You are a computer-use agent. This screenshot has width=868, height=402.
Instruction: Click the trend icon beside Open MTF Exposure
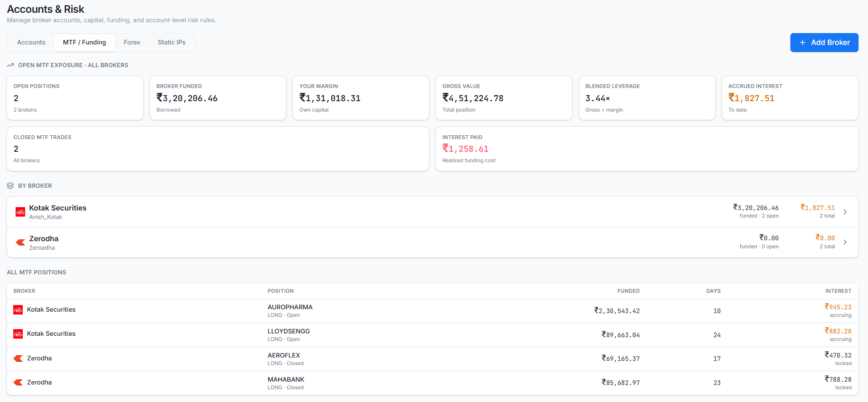click(10, 65)
